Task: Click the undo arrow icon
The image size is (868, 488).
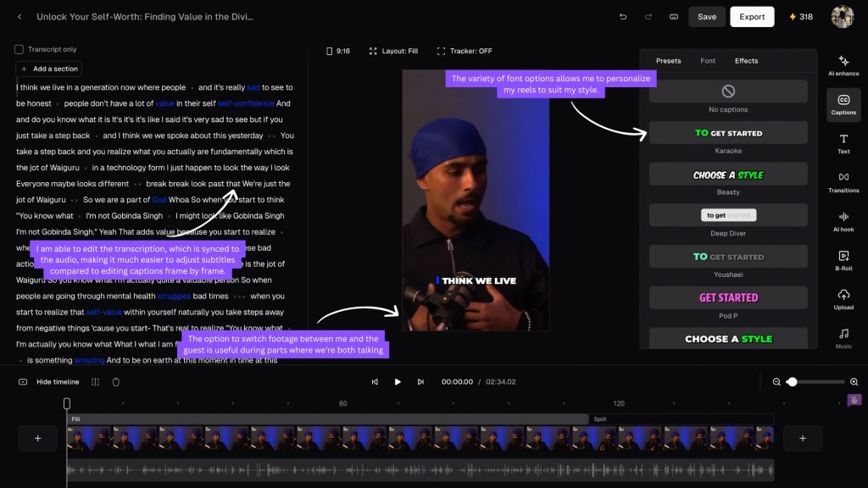Action: (x=624, y=16)
